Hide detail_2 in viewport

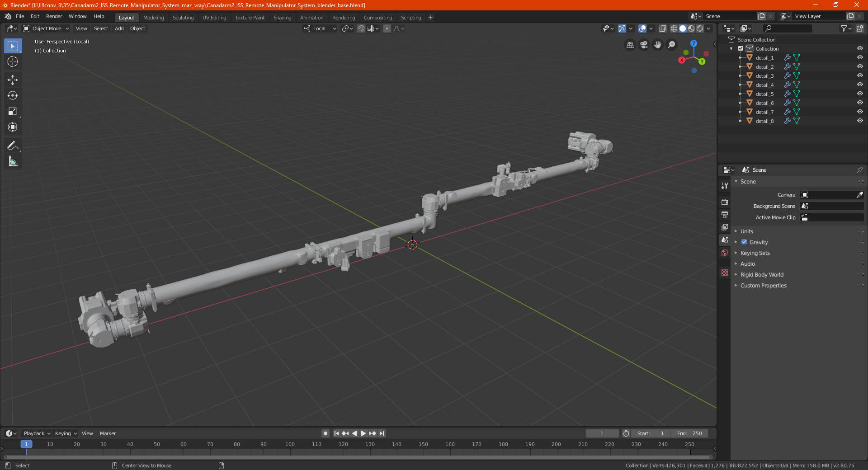point(860,66)
